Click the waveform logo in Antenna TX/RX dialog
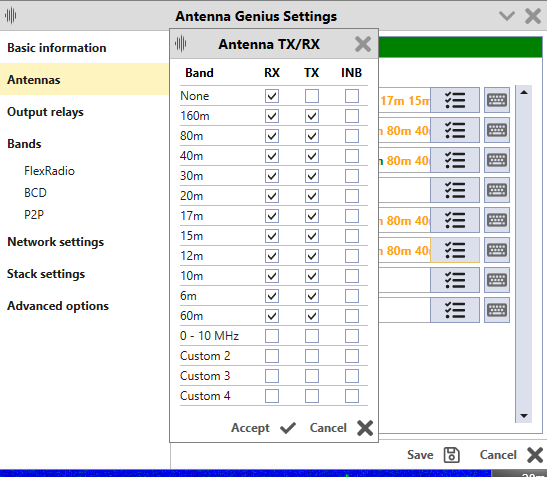547x477 pixels. [181, 44]
